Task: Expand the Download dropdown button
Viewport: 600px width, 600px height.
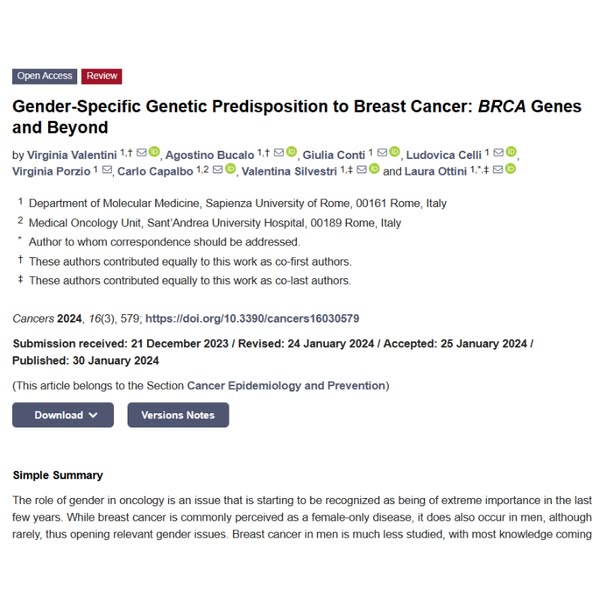Action: (x=64, y=415)
